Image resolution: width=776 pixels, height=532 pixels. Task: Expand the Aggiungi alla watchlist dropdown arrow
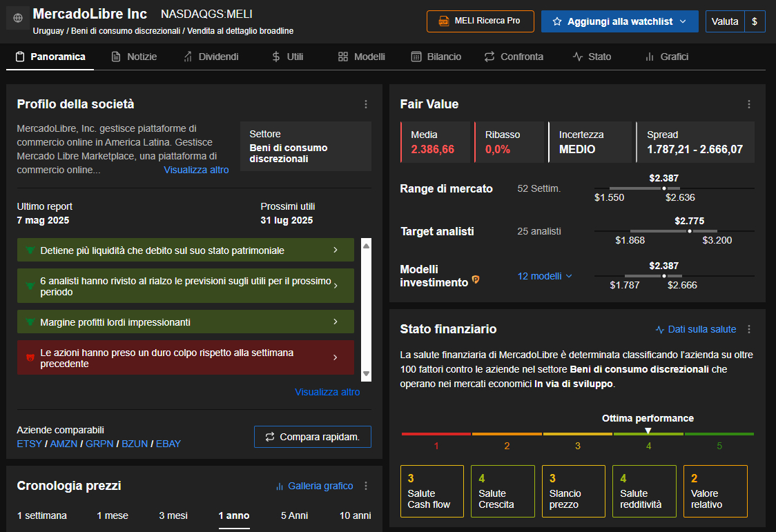[x=683, y=21]
